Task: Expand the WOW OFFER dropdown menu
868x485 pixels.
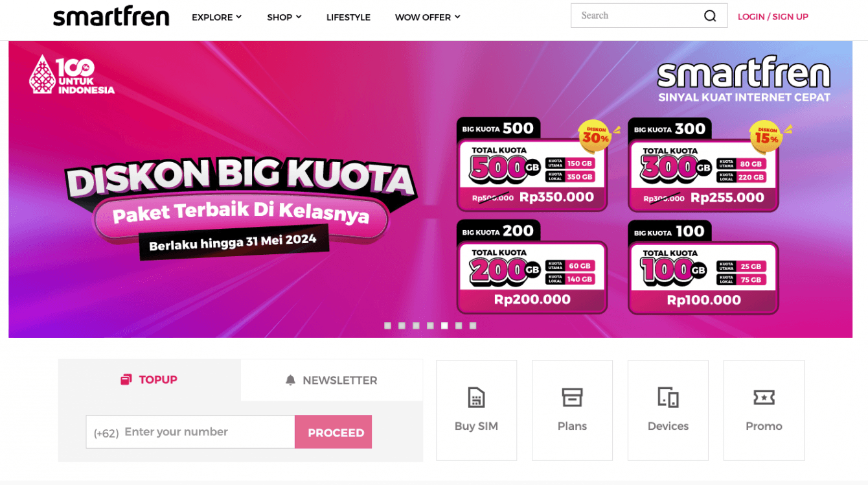Action: click(428, 18)
